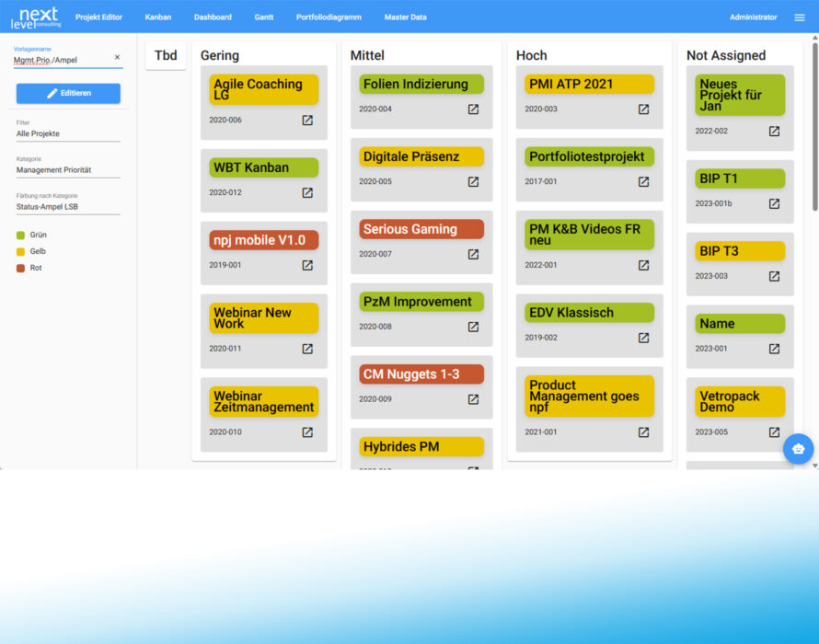The width and height of the screenshot is (819, 644).
Task: Click the Agile Coaching LG card title
Action: point(264,89)
